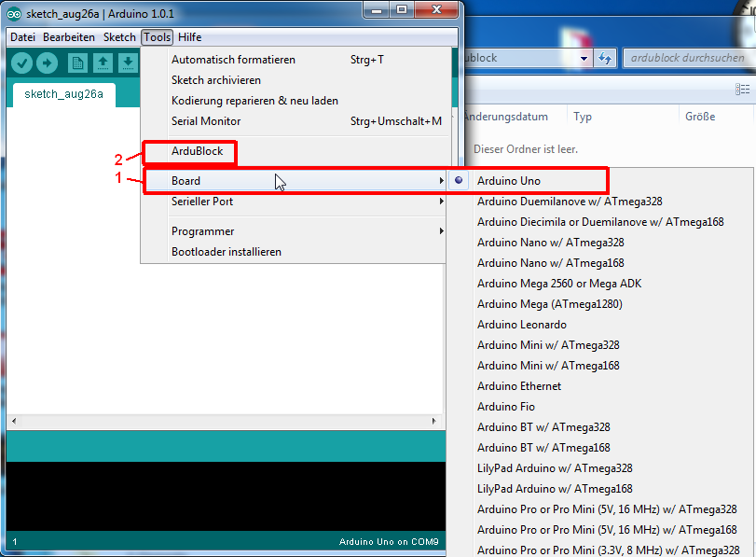Click the refresh icon in Explorer address bar
756x557 pixels.
tap(605, 59)
